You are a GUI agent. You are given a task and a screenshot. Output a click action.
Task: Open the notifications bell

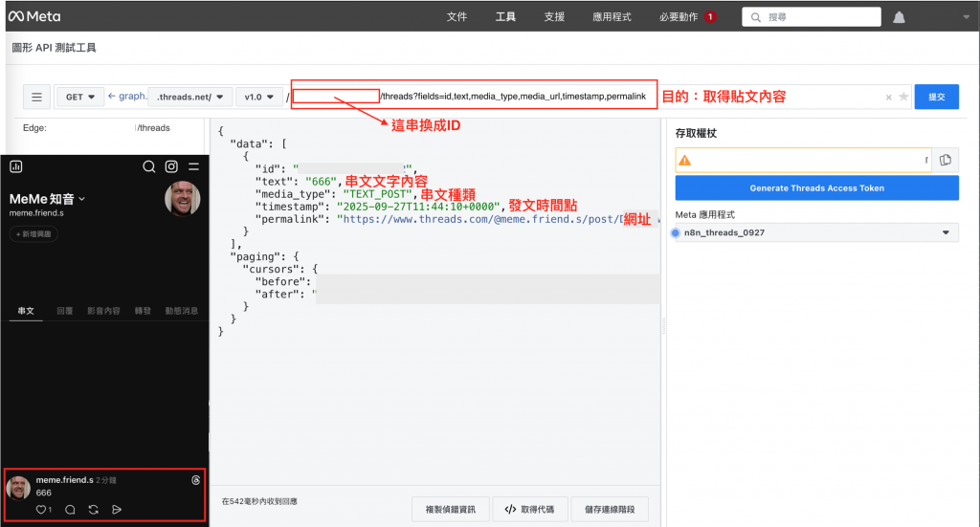[x=899, y=17]
